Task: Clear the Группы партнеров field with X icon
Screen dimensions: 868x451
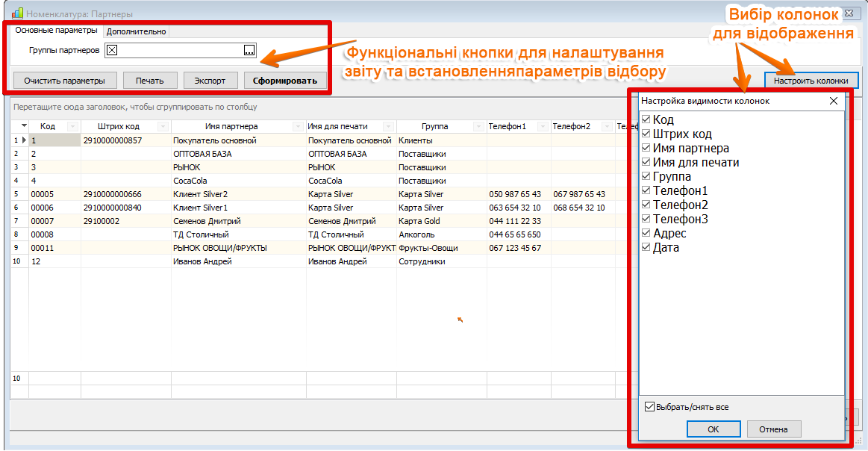Action: 112,51
